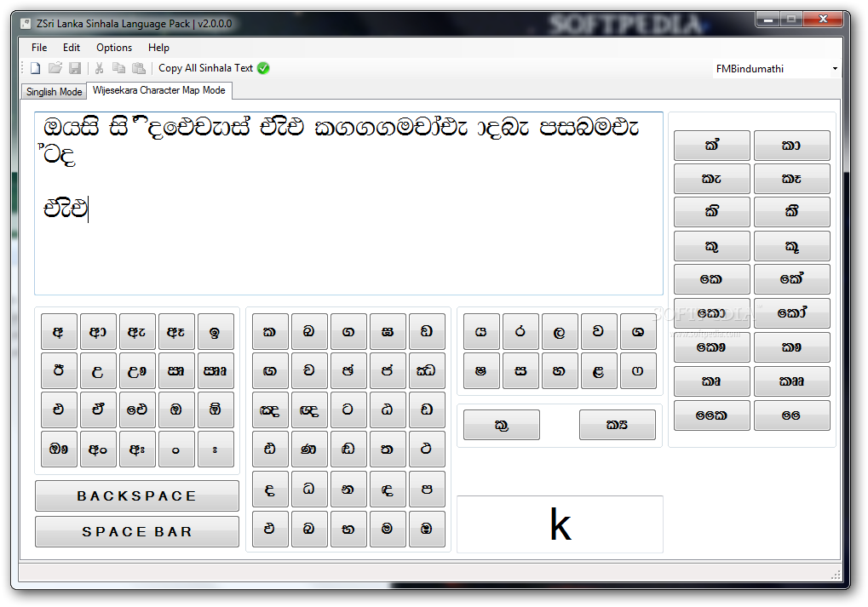Click inside the Sinhala text area
Image resolution: width=868 pixels, height=607 pixels.
[x=348, y=203]
